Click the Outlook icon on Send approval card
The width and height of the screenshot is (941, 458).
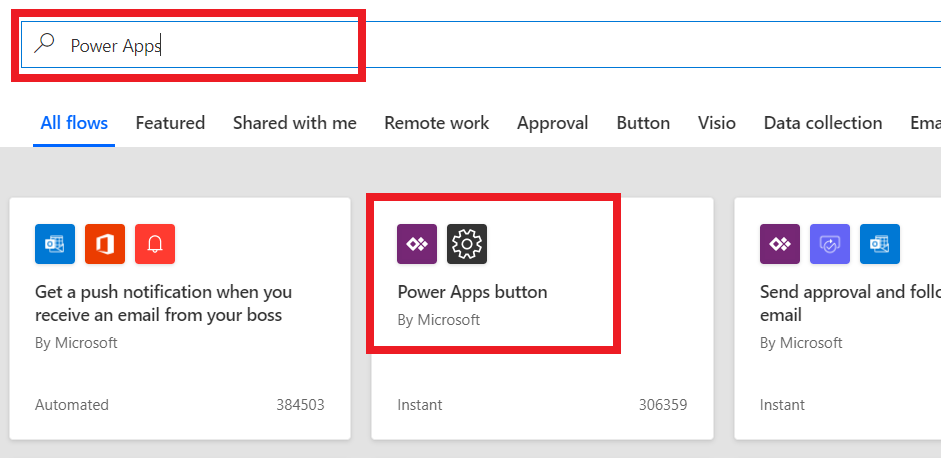880,244
